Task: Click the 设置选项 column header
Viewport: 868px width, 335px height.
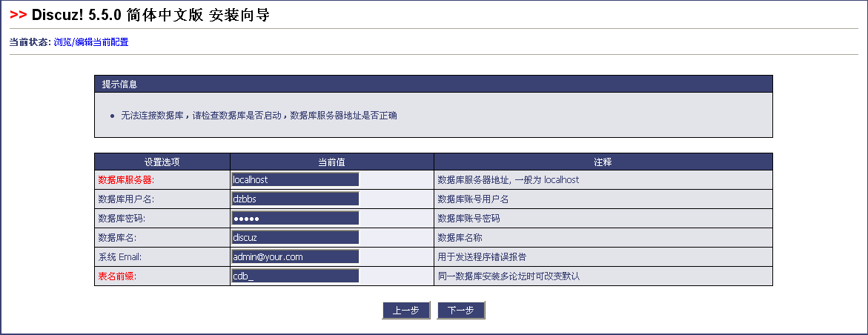Action: pyautogui.click(x=162, y=162)
